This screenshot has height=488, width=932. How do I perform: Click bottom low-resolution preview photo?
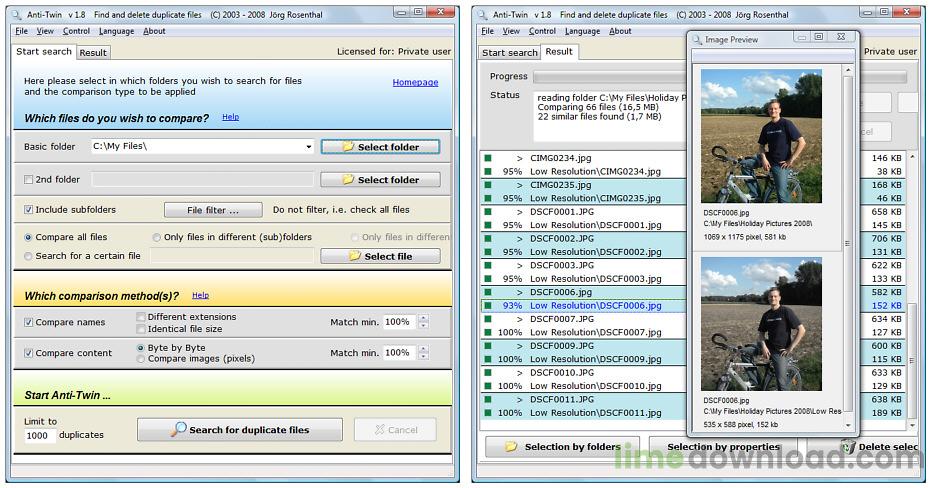coord(761,324)
